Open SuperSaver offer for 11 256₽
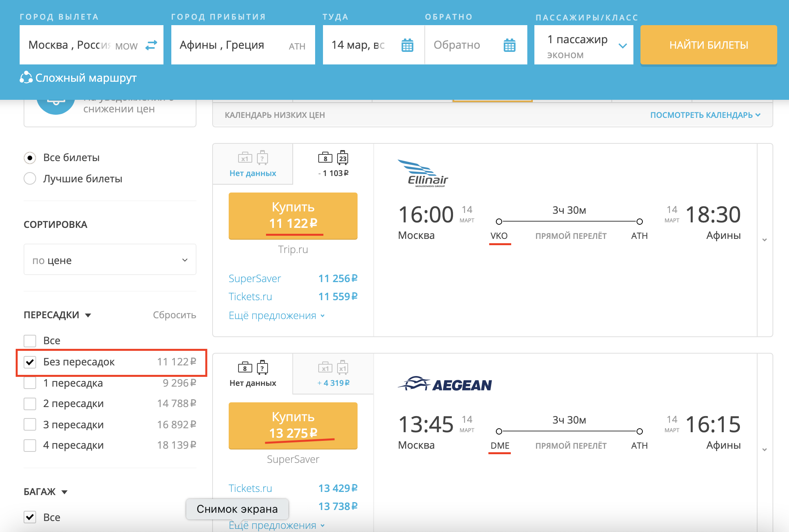Screen dimensions: 789x532 pyautogui.click(x=293, y=279)
